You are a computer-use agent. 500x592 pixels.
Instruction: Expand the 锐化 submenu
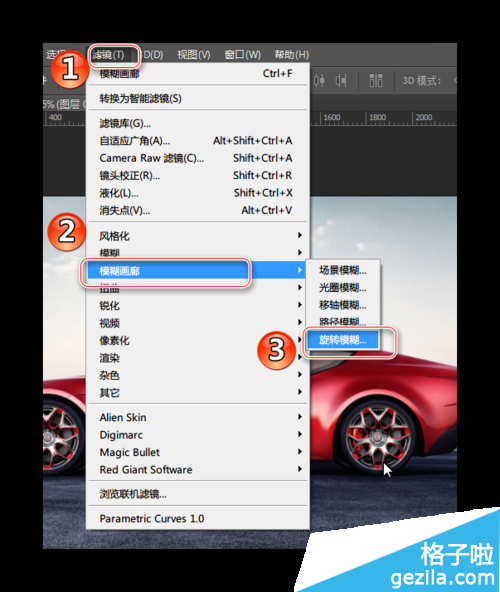(197, 305)
